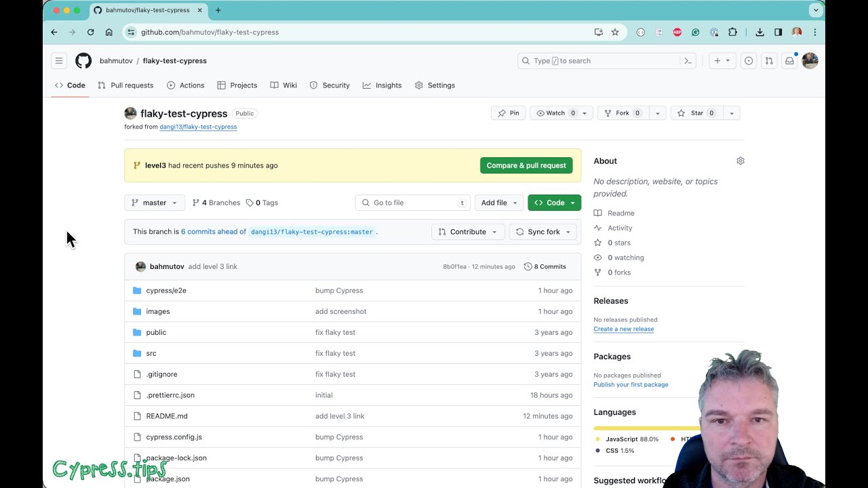
Task: Open the Create new plus dropdown
Action: [x=722, y=61]
